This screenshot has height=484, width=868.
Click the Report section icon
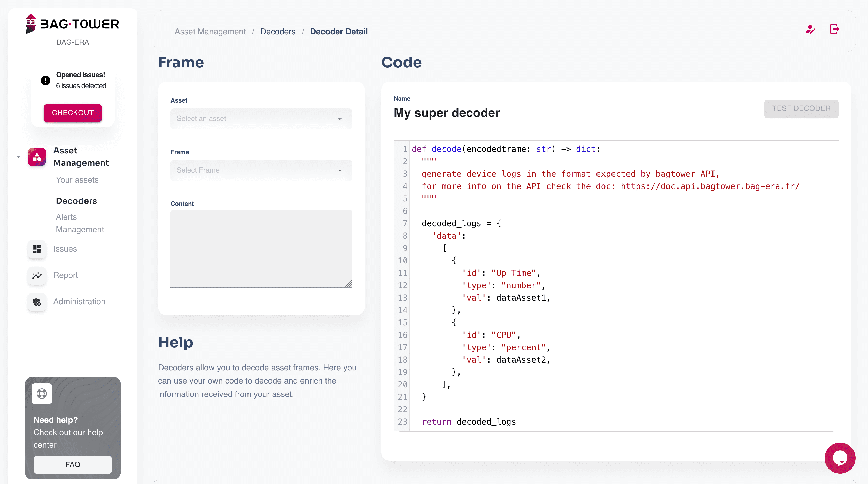tap(37, 275)
